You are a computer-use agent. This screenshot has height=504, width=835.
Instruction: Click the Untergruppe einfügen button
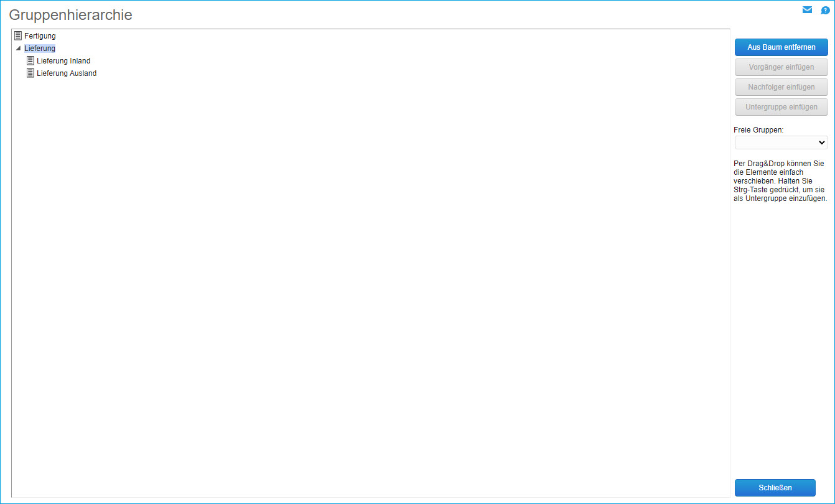pos(781,107)
